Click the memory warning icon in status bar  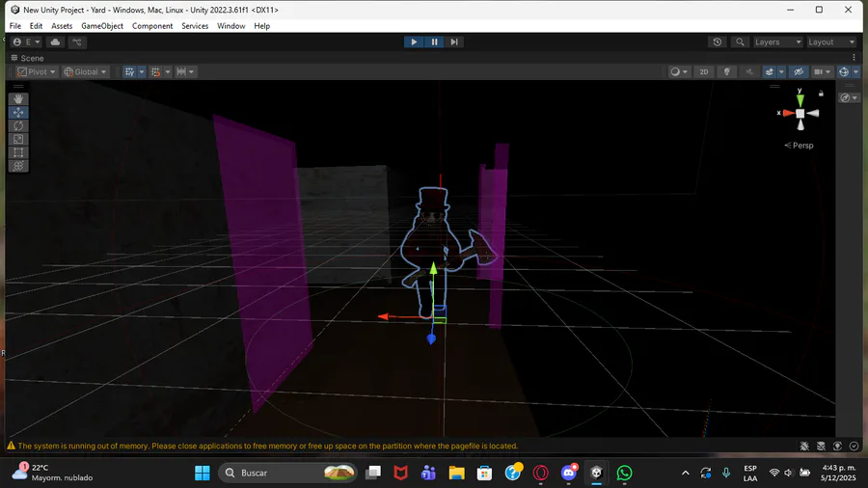coord(11,446)
